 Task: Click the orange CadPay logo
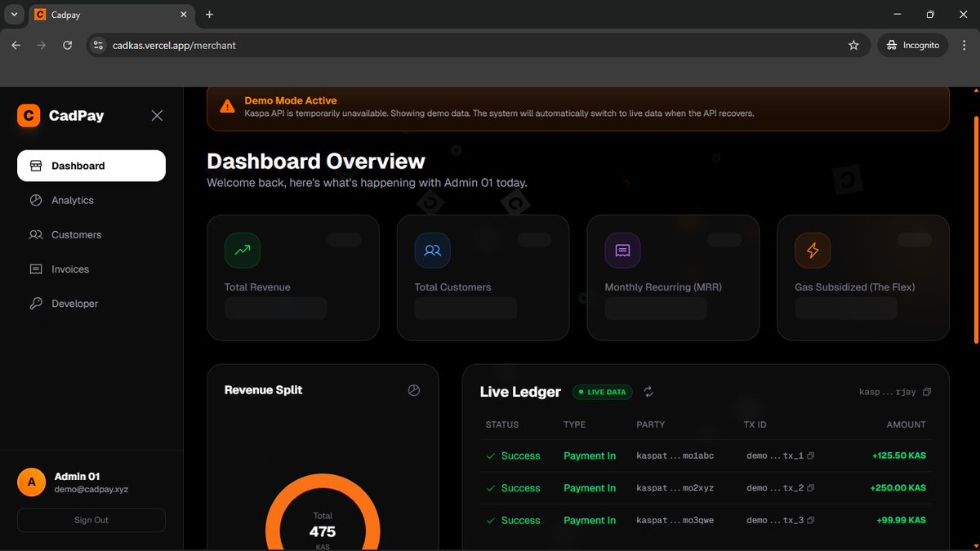[x=28, y=116]
